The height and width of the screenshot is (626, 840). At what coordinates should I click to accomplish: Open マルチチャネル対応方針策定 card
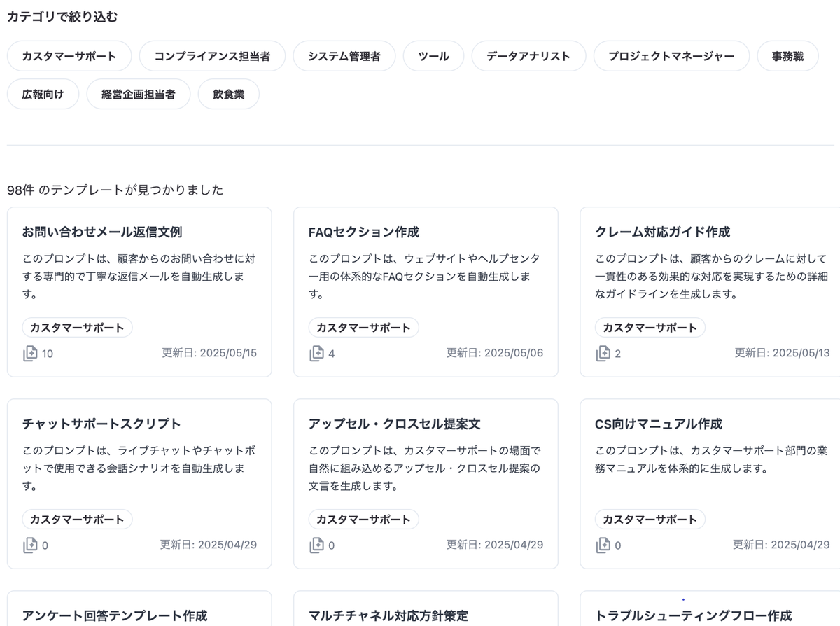tap(426, 608)
